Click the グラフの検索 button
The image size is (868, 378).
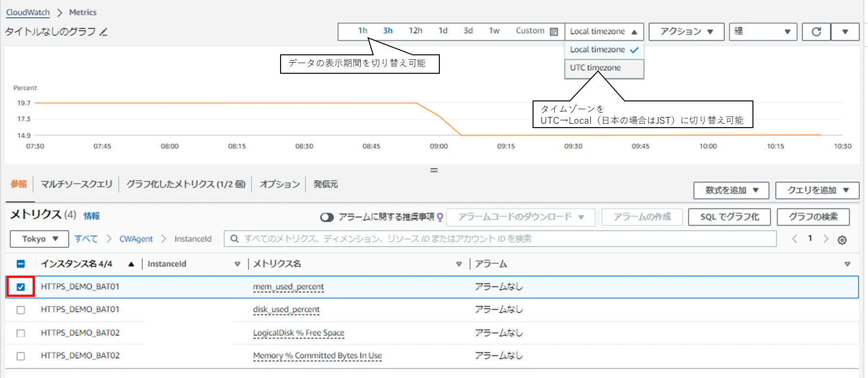pos(813,217)
